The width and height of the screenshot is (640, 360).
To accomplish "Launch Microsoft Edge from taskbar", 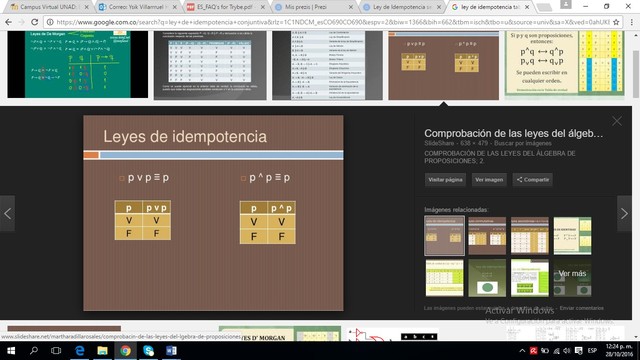I will 80,351.
